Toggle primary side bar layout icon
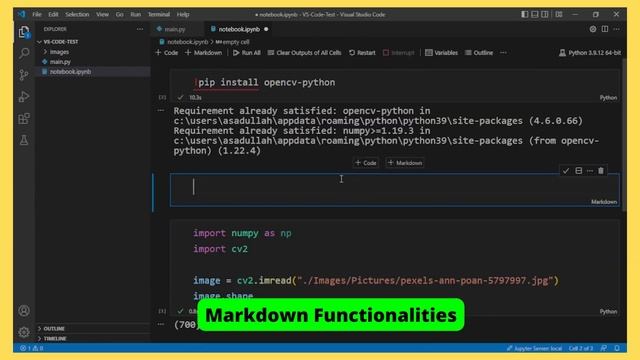Viewport: 640px width, 360px height. click(524, 14)
